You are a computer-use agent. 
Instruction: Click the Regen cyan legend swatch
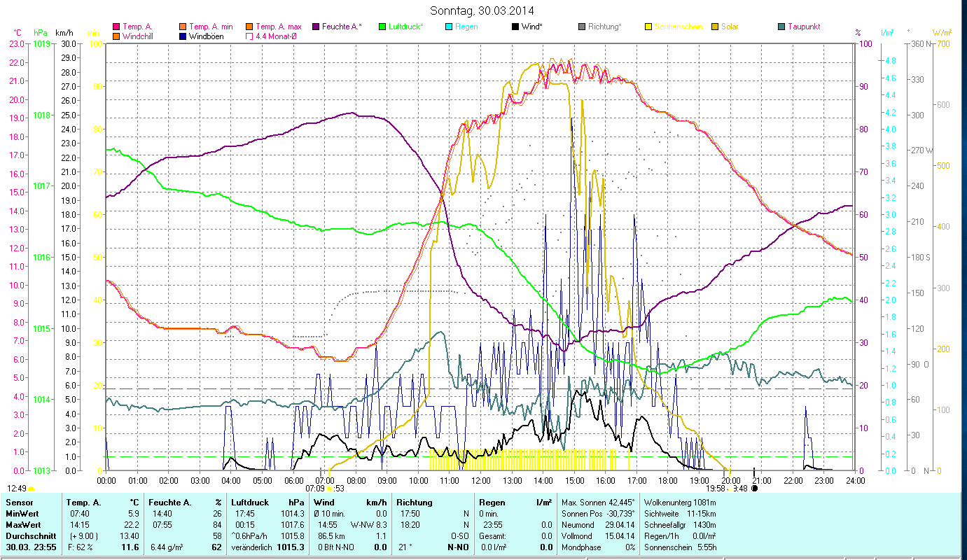449,27
